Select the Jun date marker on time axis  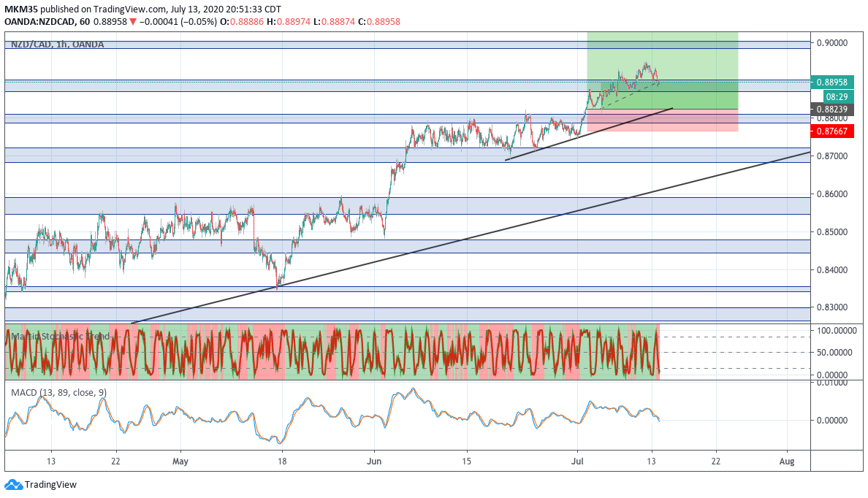(x=374, y=461)
